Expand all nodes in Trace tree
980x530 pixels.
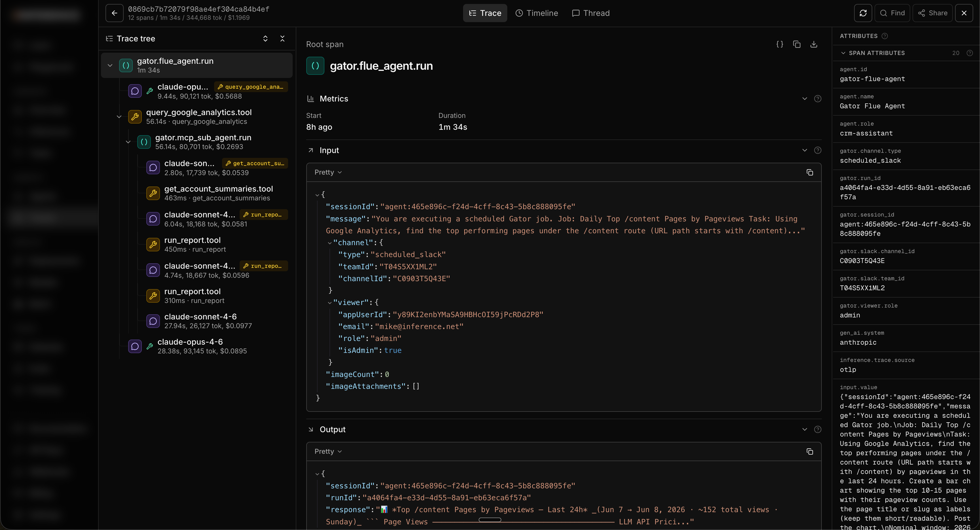pos(265,38)
